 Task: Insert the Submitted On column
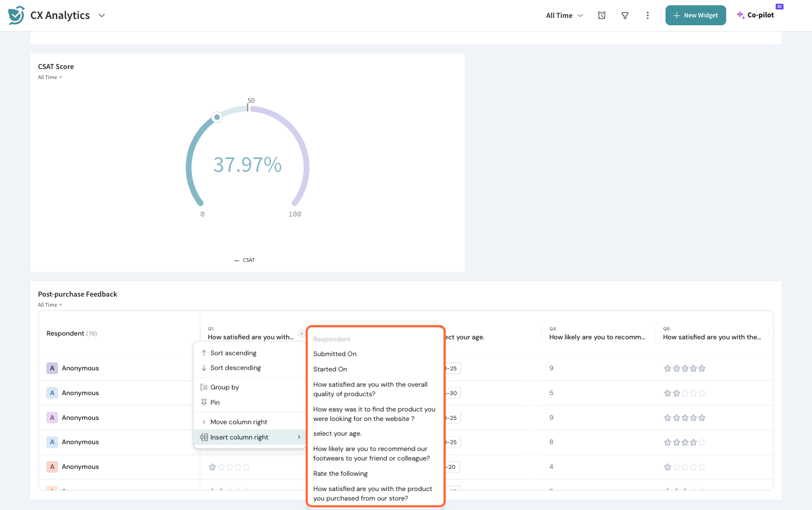tap(335, 354)
